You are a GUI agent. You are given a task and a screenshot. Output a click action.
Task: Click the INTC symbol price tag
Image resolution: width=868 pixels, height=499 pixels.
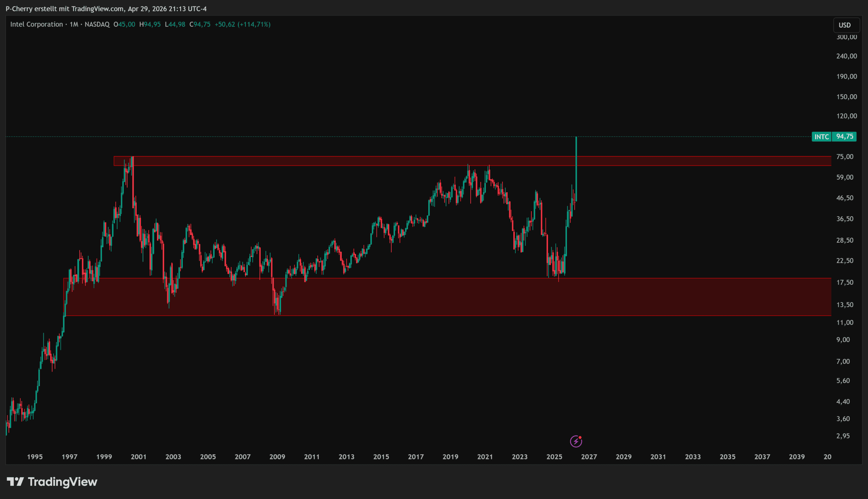pyautogui.click(x=822, y=137)
